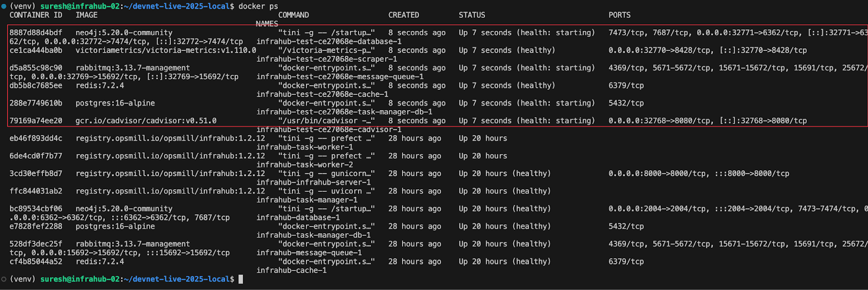Select container ID db5b8c7685ee

(36, 86)
